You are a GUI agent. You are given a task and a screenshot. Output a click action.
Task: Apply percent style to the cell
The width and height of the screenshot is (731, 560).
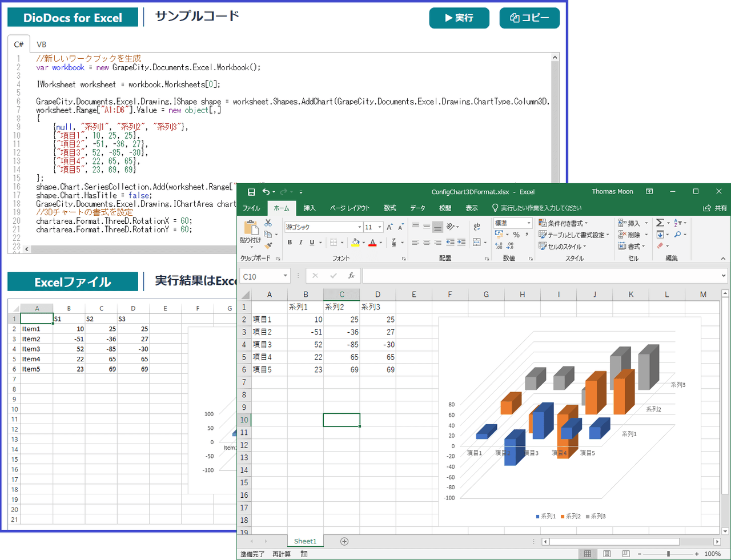(516, 235)
